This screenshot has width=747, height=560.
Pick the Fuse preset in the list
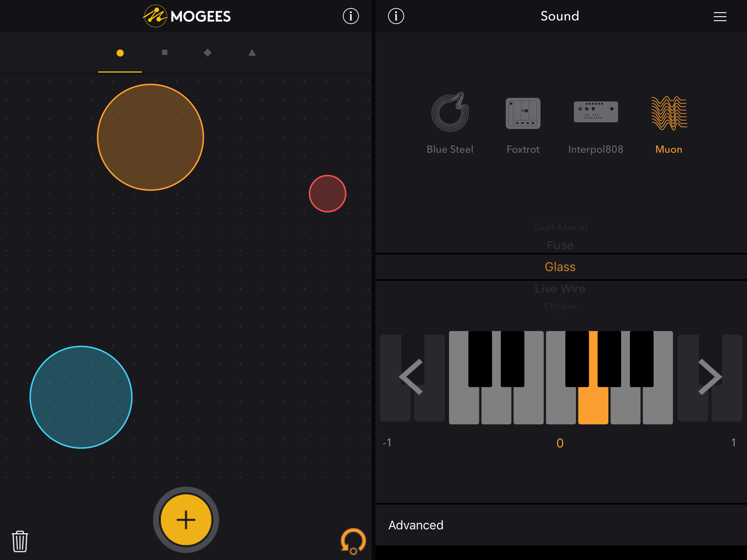point(560,245)
